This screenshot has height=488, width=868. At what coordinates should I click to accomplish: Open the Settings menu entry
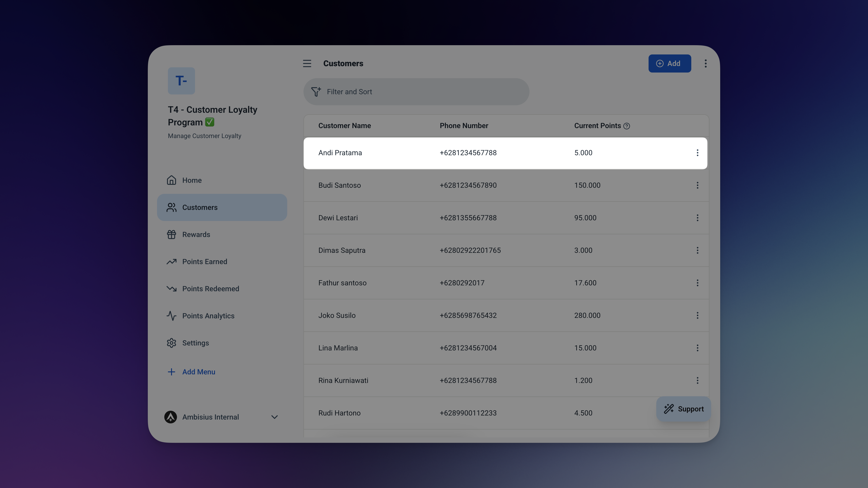(x=195, y=343)
